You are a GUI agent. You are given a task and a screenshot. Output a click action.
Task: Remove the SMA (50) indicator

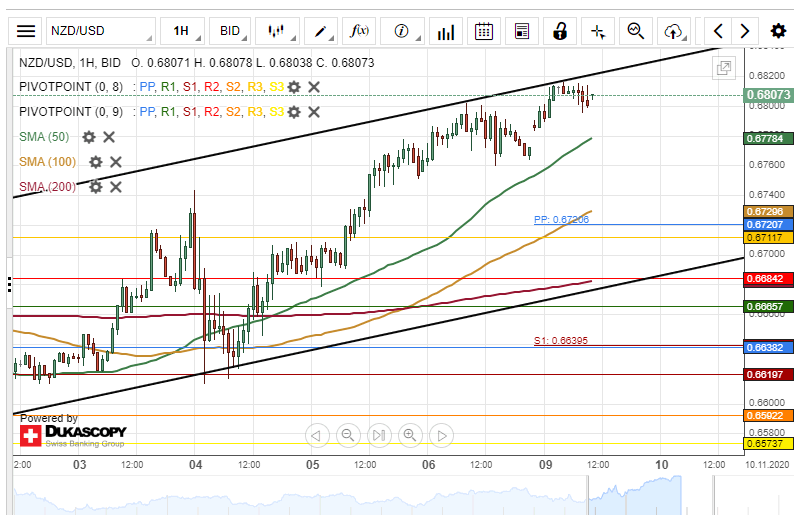(x=109, y=137)
